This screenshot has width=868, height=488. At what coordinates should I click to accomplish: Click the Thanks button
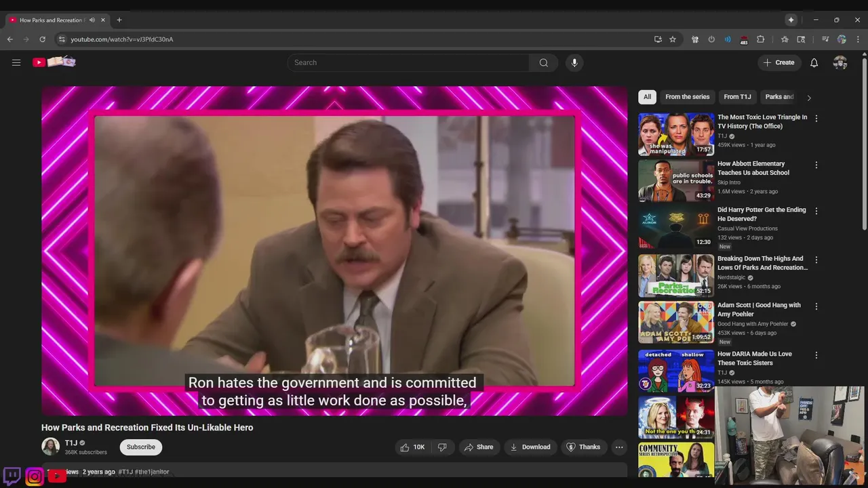pyautogui.click(x=583, y=447)
